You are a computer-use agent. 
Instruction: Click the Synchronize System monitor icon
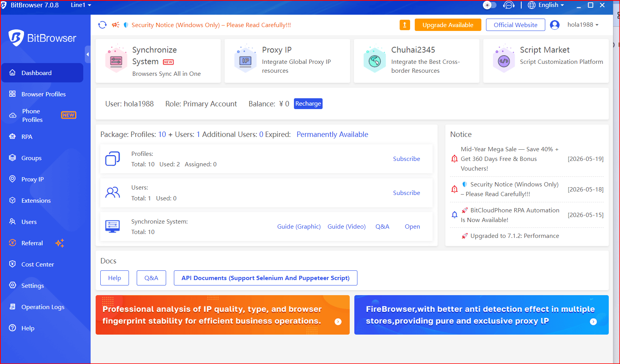[x=113, y=226]
